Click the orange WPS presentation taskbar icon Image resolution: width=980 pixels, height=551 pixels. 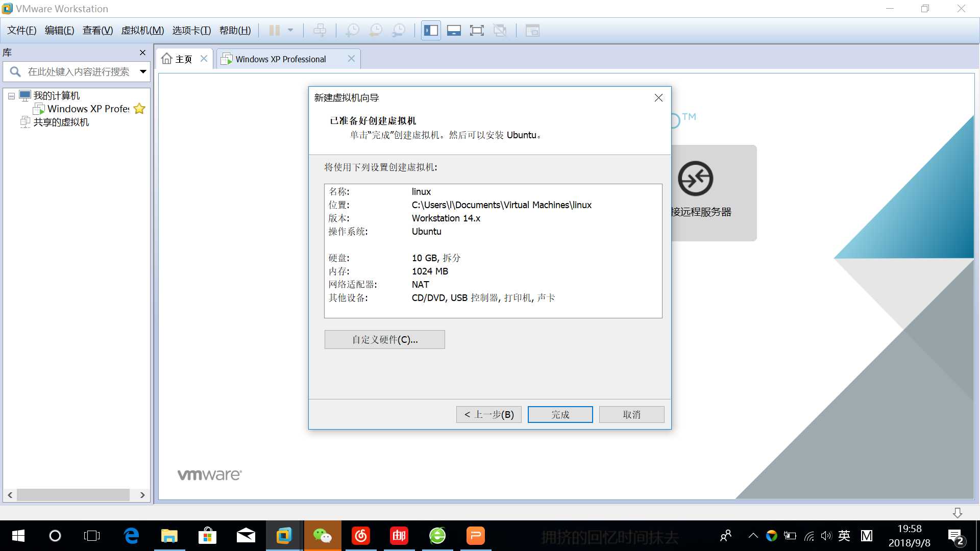click(x=476, y=536)
